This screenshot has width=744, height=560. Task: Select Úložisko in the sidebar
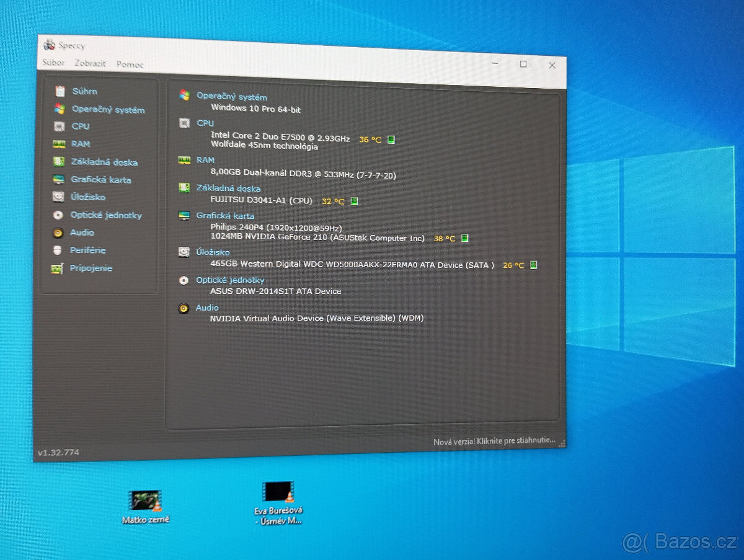(x=87, y=197)
